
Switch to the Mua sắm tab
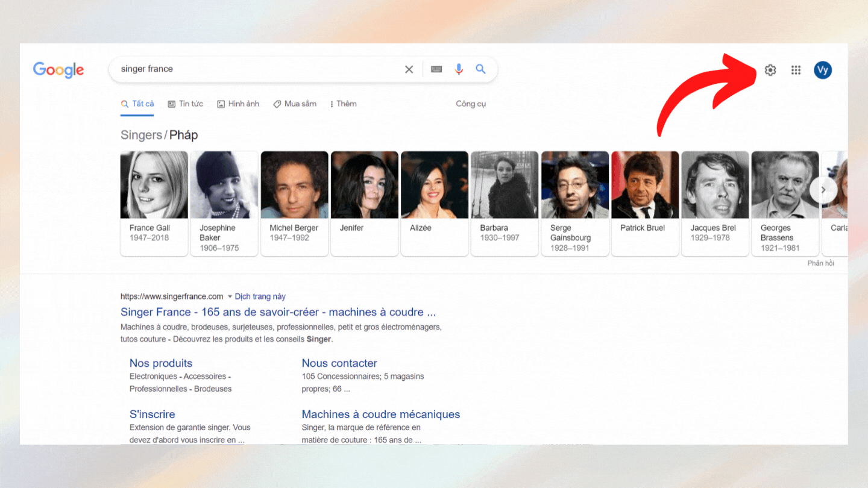coord(295,104)
